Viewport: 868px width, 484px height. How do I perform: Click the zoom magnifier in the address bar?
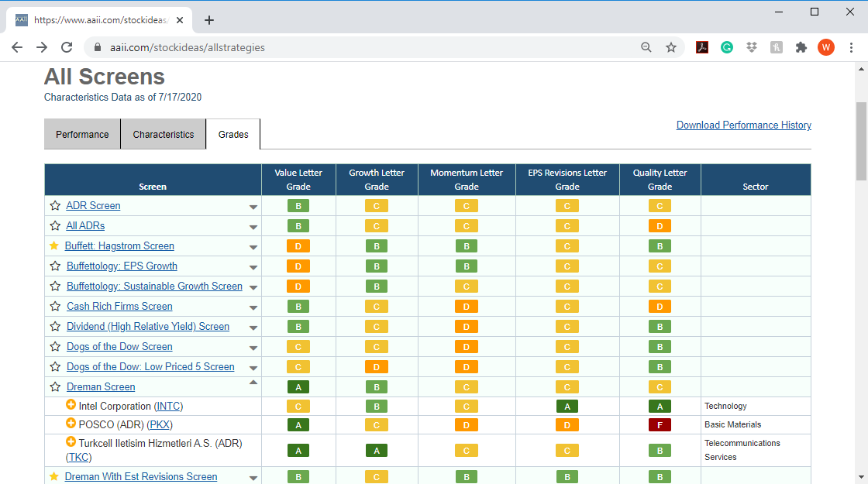[646, 47]
